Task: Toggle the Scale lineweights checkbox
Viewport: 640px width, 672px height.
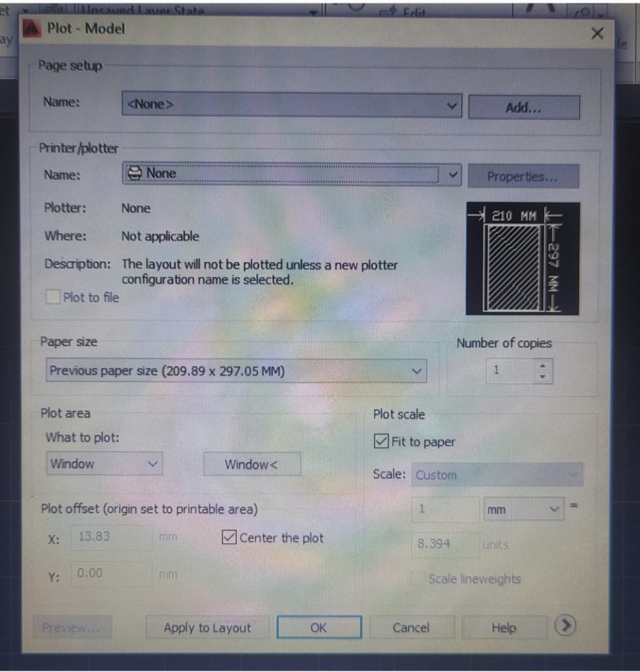Action: tap(417, 579)
